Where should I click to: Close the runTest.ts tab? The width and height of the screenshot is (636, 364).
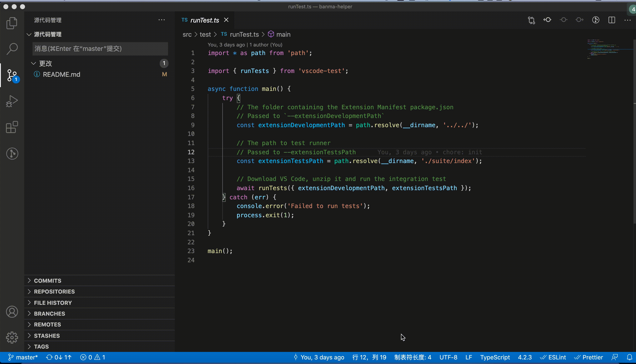[x=226, y=20]
